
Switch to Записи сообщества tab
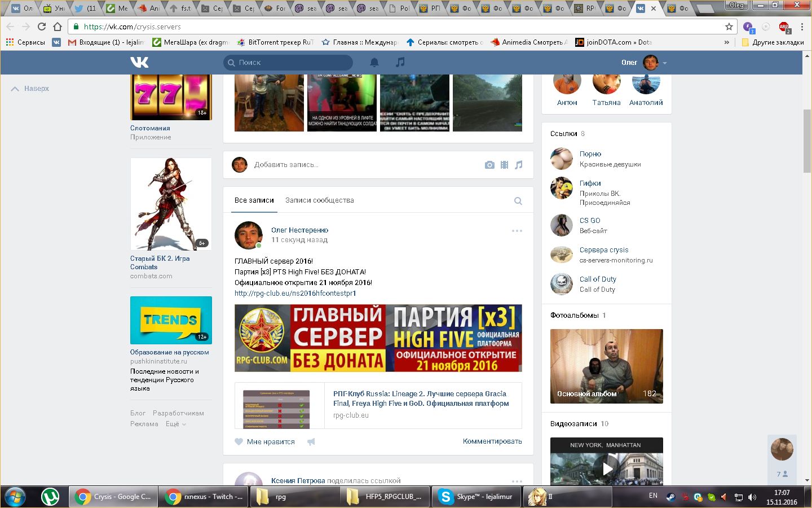coord(320,200)
